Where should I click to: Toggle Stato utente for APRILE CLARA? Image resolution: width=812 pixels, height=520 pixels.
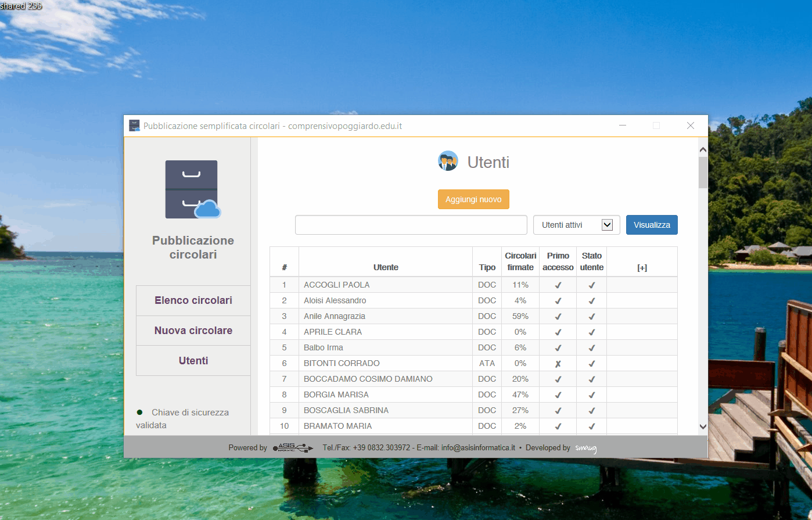tap(592, 332)
